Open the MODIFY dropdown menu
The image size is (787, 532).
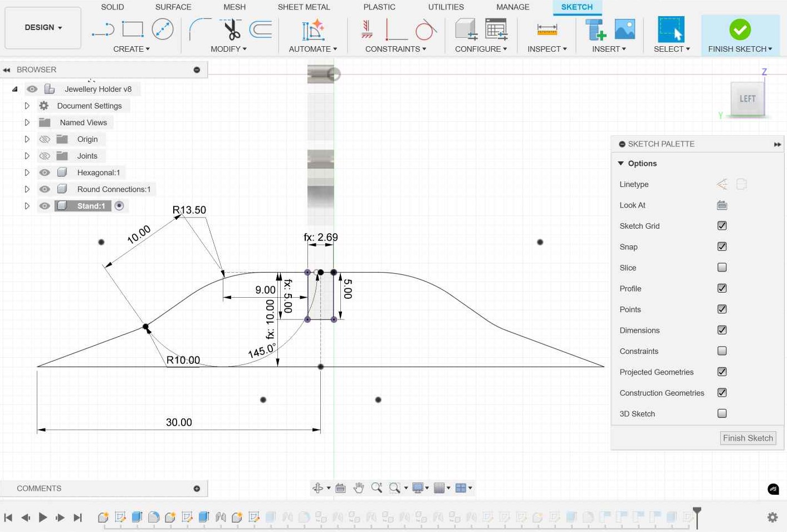pos(228,49)
